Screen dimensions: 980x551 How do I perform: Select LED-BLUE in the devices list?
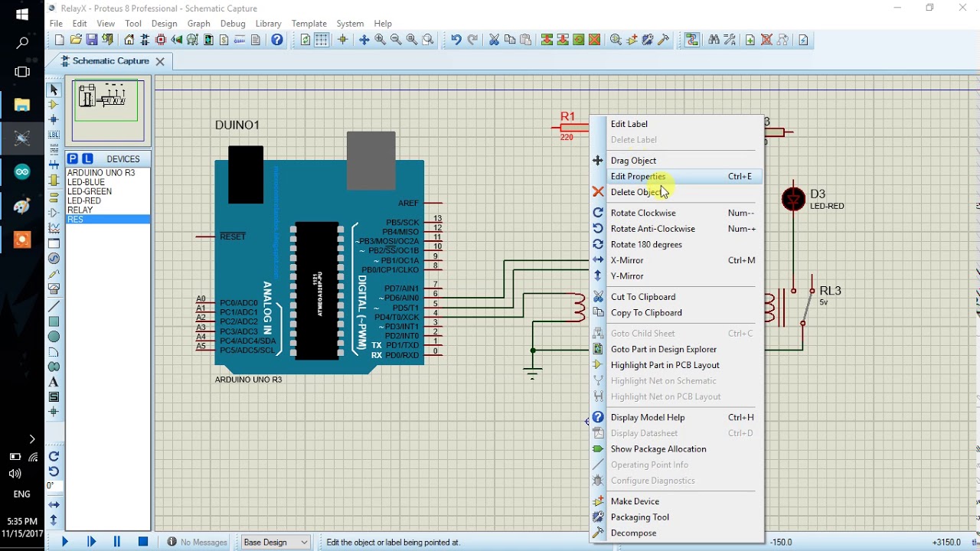pyautogui.click(x=108, y=182)
